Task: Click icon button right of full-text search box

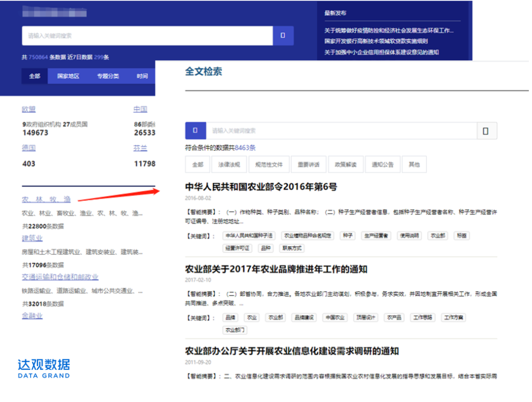Action: (487, 131)
